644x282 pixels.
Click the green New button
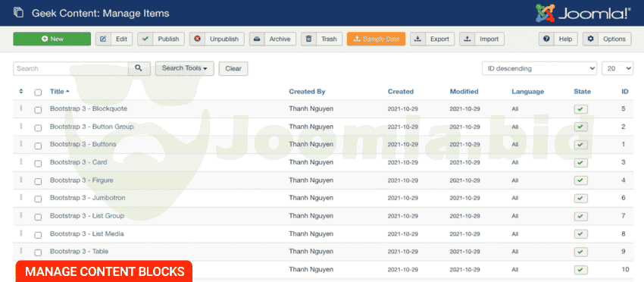52,39
